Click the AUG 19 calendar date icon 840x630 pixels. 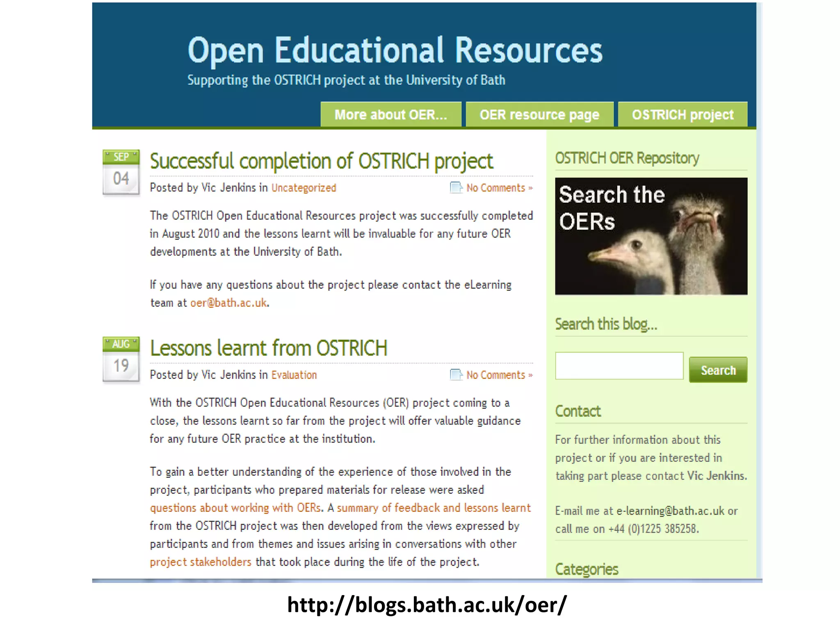(x=121, y=359)
